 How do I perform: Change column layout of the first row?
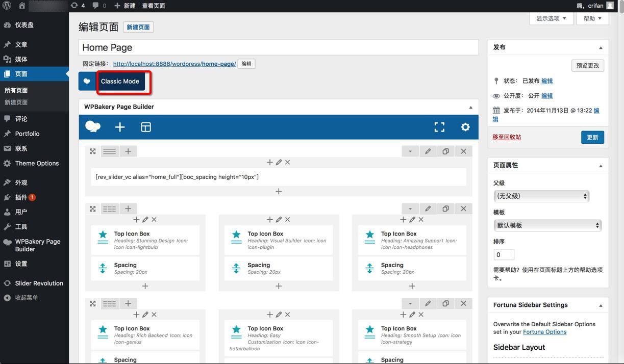109,151
